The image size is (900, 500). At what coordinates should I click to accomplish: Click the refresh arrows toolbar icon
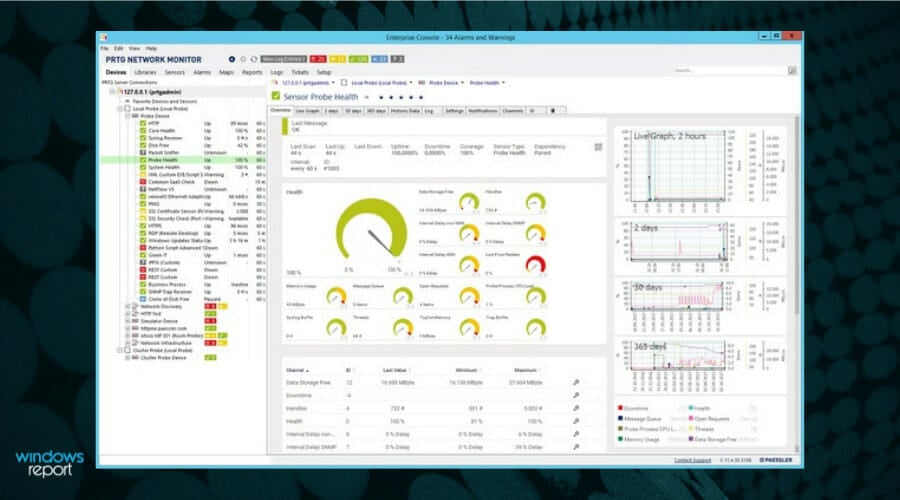(x=254, y=59)
